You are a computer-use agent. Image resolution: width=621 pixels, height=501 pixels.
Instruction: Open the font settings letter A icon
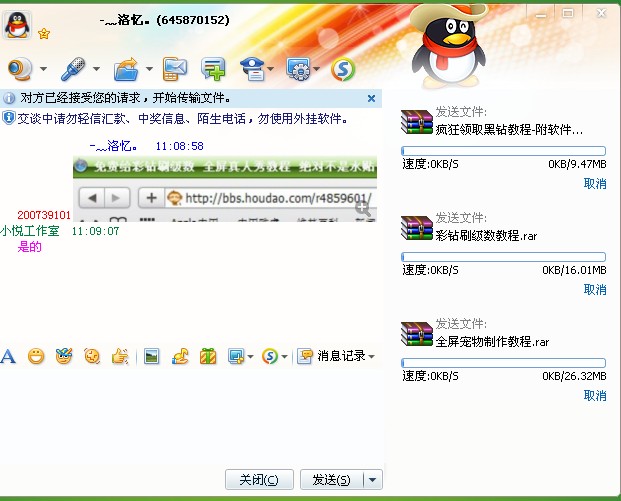pos(8,356)
